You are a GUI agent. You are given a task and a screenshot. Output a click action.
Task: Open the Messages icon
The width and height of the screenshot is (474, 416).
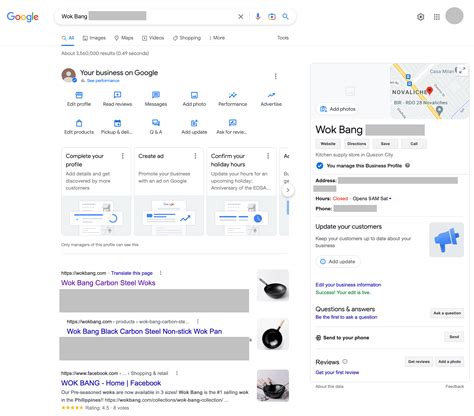(156, 95)
